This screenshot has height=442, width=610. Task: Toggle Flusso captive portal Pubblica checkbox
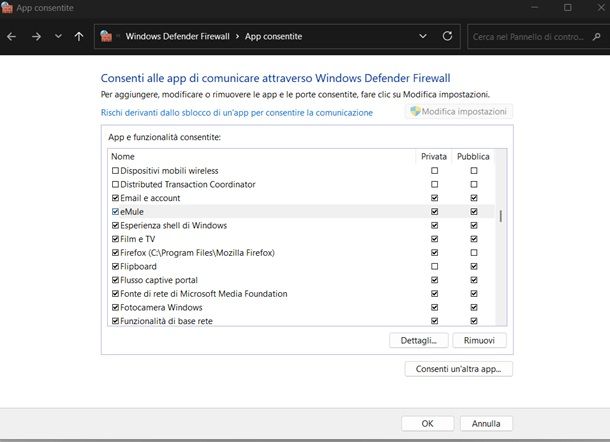pyautogui.click(x=474, y=280)
